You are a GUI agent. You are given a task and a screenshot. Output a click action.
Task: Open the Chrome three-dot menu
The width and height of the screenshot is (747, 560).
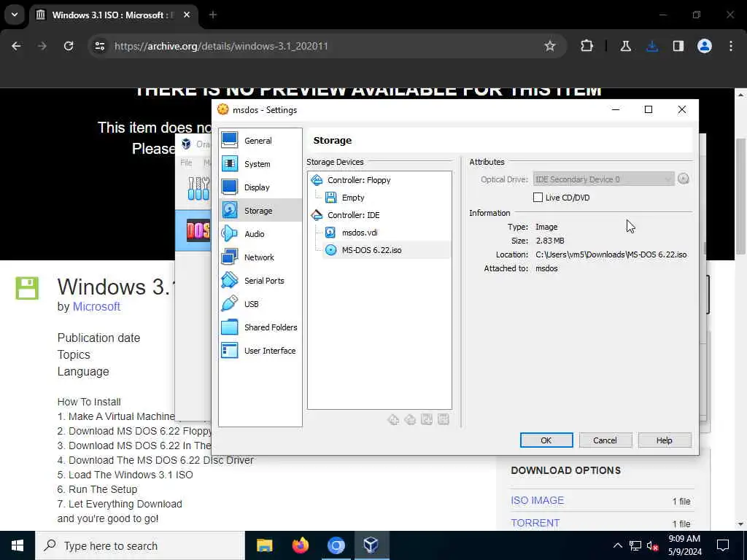tap(731, 46)
